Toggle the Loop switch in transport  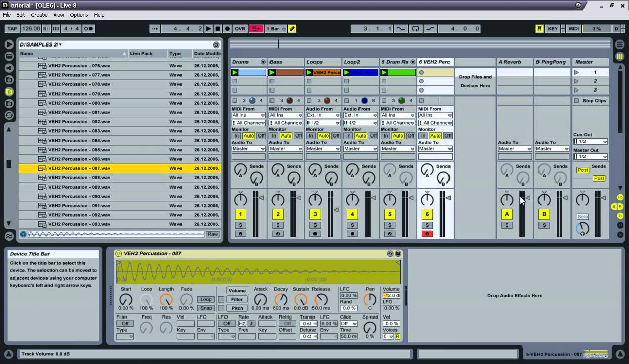click(415, 29)
